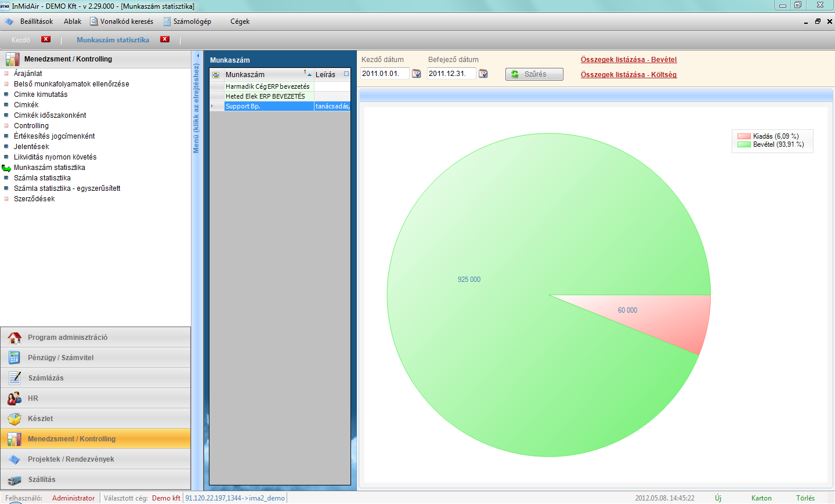835x504 pixels.
Task: Click the Kezdő dátum input field
Action: pos(385,74)
